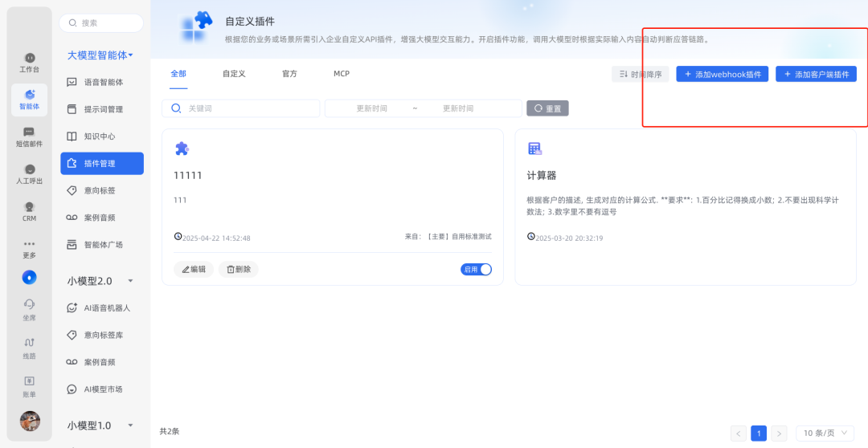The width and height of the screenshot is (868, 448).
Task: Toggle the 启用 switch on plugin 11111
Action: pos(476,270)
